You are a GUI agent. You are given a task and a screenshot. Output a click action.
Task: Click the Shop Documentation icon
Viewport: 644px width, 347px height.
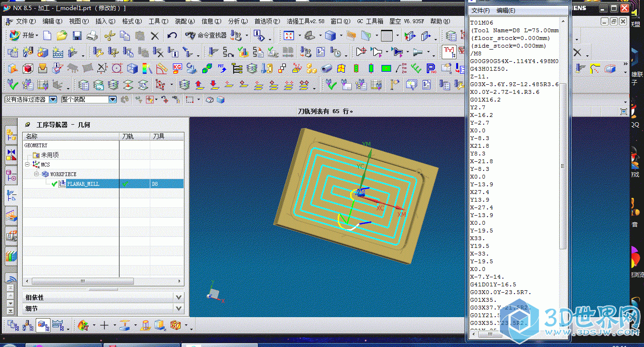click(x=320, y=51)
